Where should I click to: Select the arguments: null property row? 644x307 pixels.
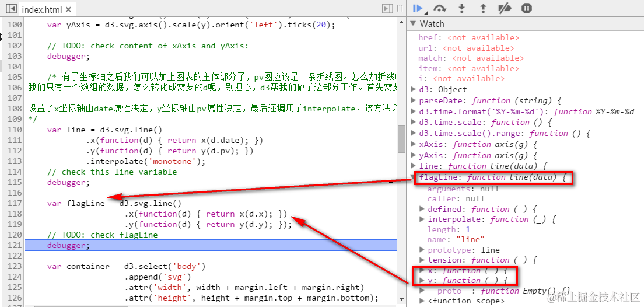click(x=463, y=189)
